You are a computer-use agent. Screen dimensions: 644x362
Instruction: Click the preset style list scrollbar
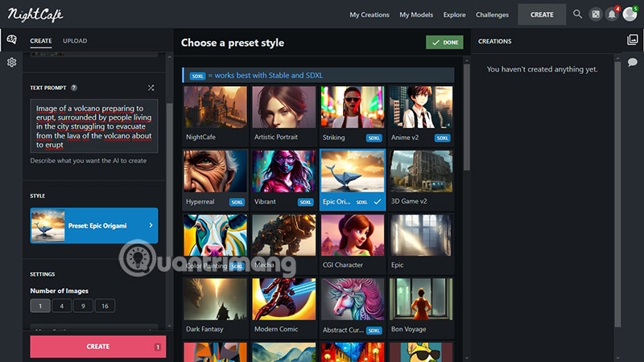(x=467, y=117)
